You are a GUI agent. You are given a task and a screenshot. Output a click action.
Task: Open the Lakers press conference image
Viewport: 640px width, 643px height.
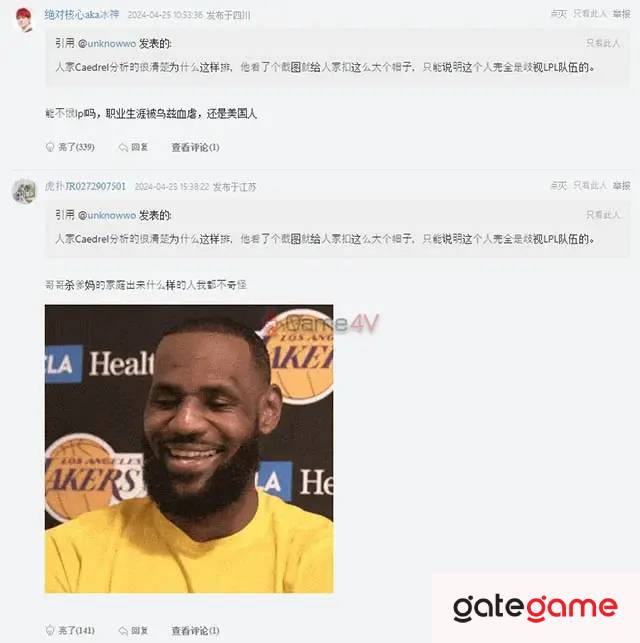click(189, 449)
